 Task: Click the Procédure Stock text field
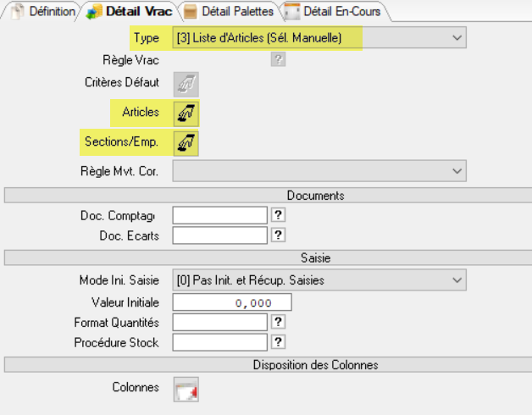point(219,341)
